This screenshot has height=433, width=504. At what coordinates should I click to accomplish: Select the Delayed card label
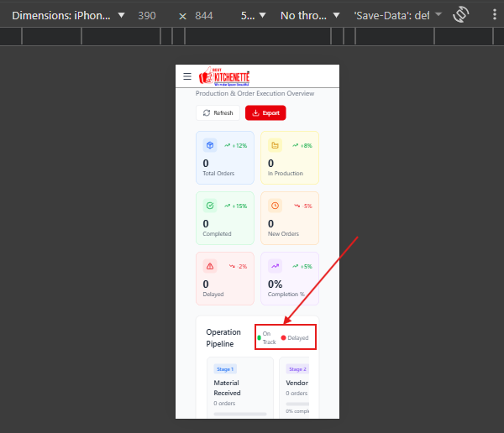click(x=213, y=295)
